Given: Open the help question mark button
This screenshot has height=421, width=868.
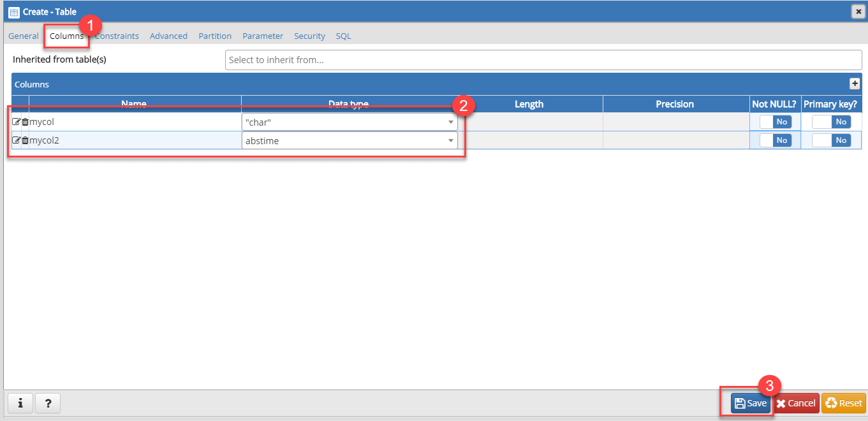Looking at the screenshot, I should click(x=48, y=403).
